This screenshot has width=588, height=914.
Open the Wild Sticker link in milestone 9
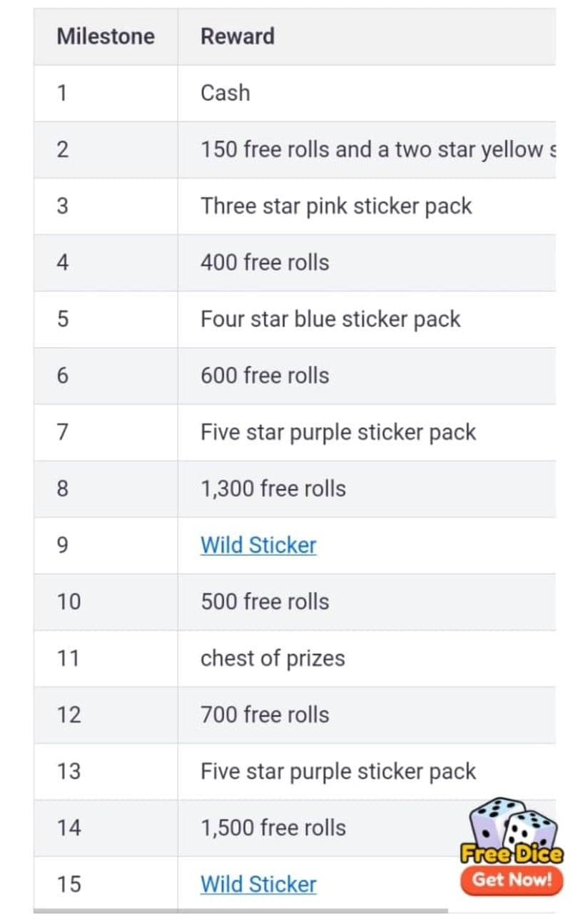click(258, 546)
